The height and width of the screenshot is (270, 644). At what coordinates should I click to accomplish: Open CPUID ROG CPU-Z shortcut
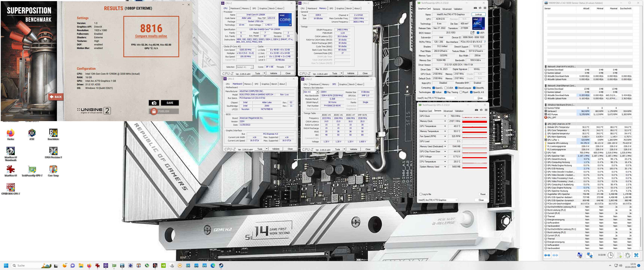10,189
